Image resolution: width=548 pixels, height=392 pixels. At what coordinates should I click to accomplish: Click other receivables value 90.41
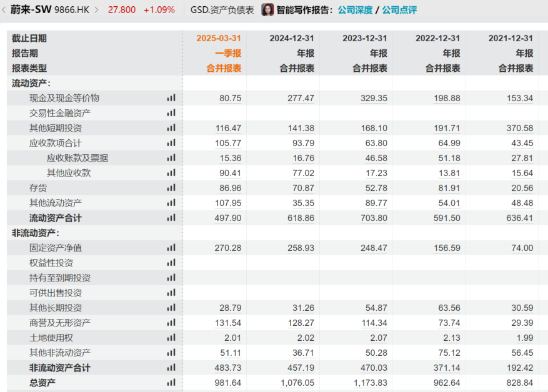(231, 174)
